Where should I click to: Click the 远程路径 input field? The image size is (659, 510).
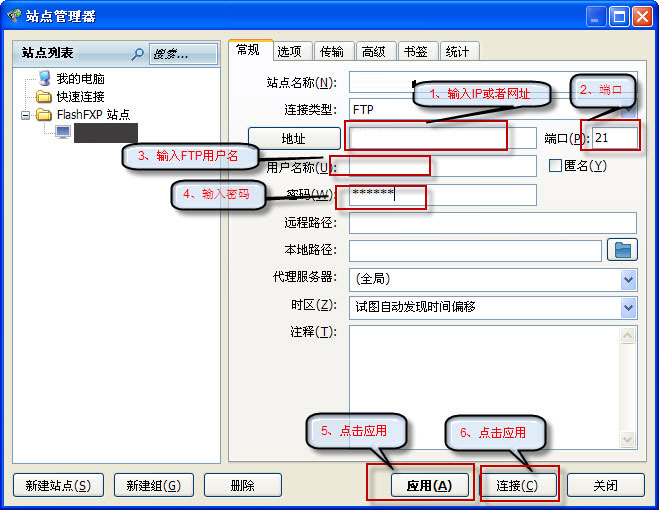(x=492, y=223)
